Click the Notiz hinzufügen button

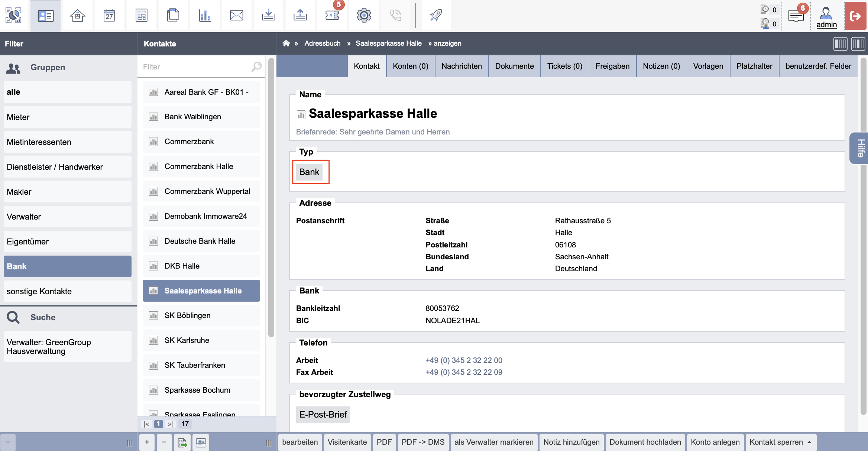tap(571, 442)
